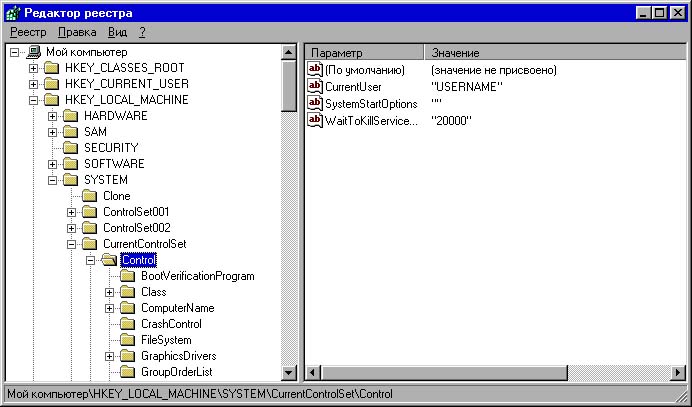Click the "USERNAME" value cell
The height and width of the screenshot is (407, 692).
pyautogui.click(x=466, y=87)
